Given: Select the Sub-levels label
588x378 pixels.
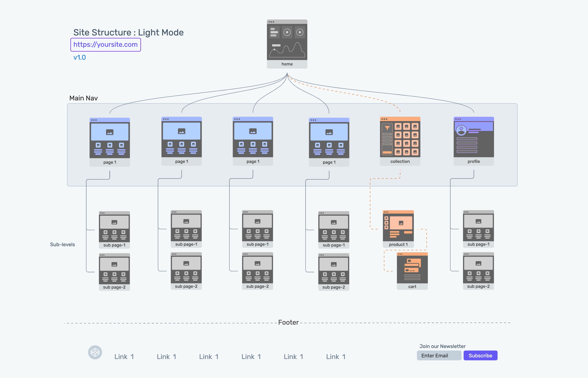Looking at the screenshot, I should (62, 245).
